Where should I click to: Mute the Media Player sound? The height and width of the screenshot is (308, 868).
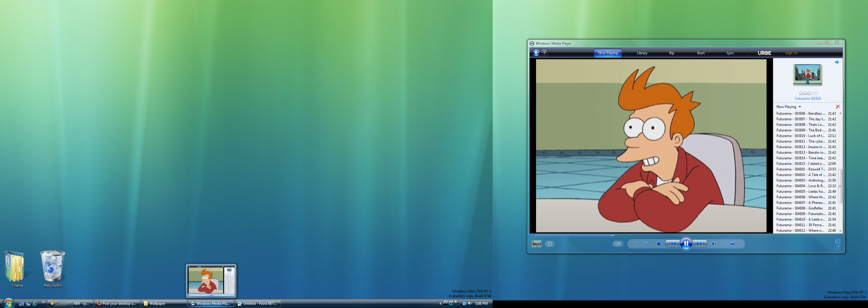click(x=714, y=244)
